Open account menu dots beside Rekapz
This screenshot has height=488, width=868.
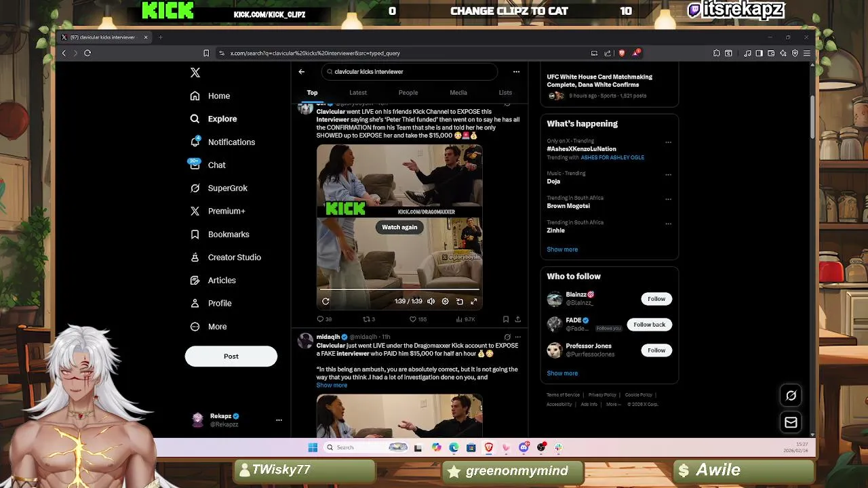point(279,420)
